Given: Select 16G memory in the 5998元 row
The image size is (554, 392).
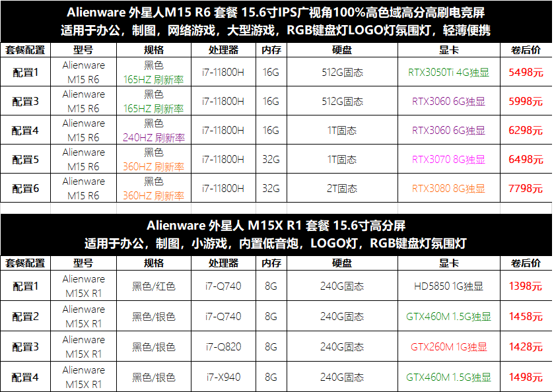Looking at the screenshot, I should [271, 102].
